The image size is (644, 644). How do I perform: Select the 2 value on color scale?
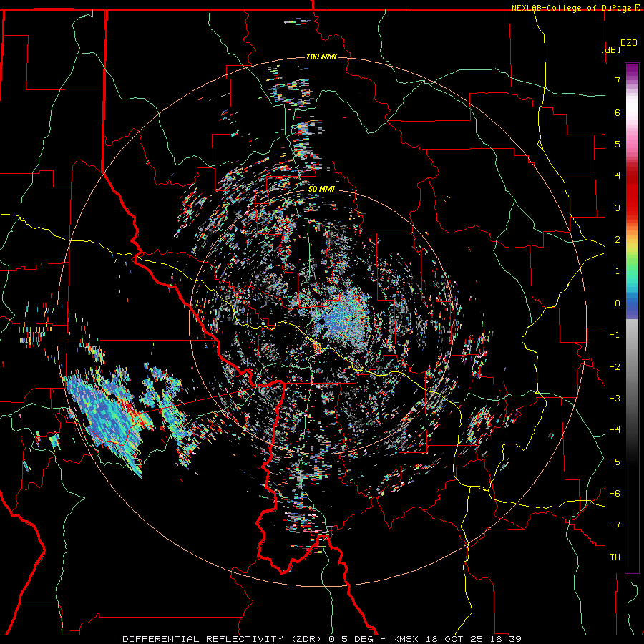[x=618, y=240]
